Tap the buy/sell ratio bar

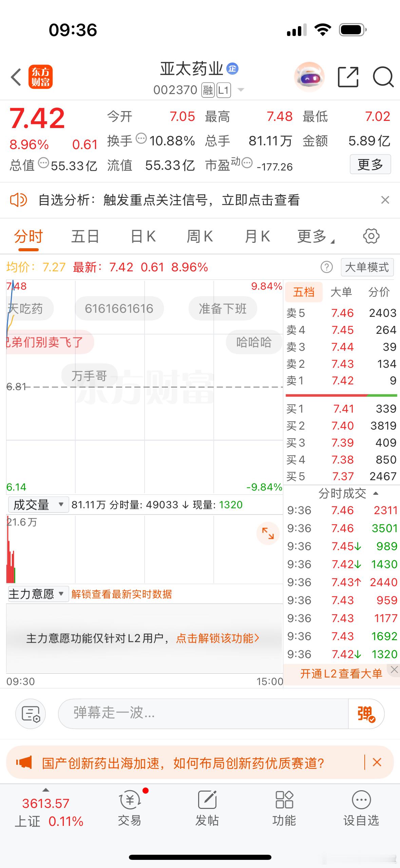coord(341,395)
